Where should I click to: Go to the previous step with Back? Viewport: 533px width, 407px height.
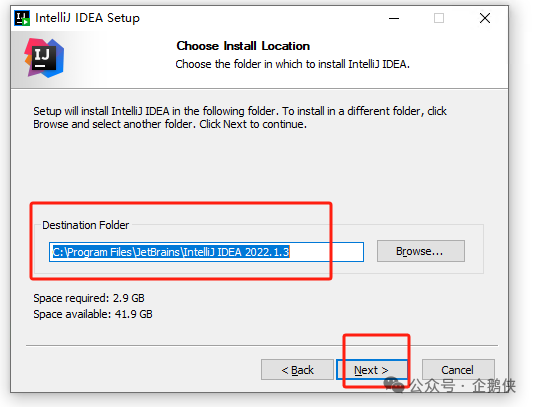pyautogui.click(x=297, y=370)
